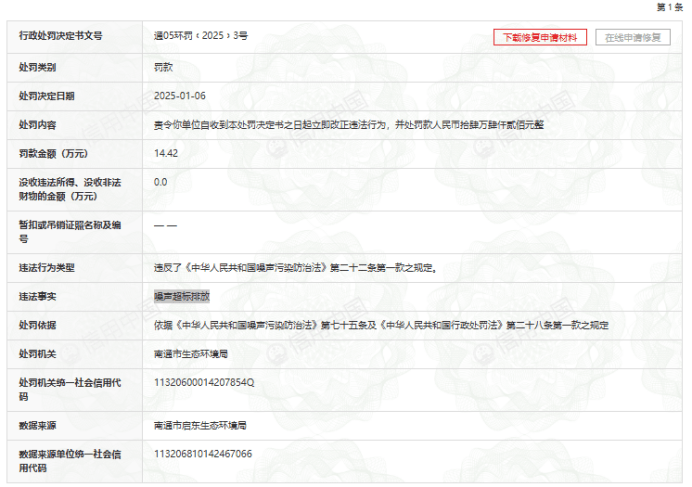692x487 pixels.
Task: Click the 下载修复申请材料 button
Action: point(540,38)
